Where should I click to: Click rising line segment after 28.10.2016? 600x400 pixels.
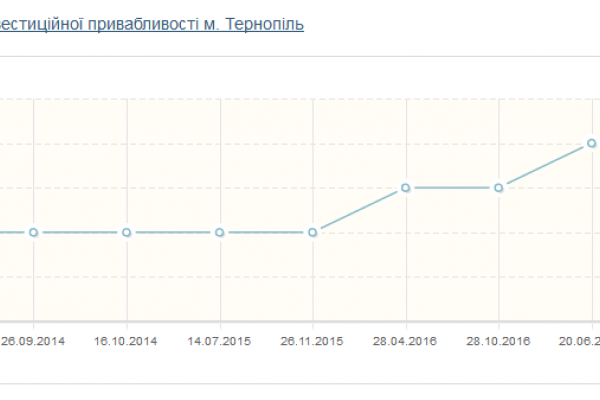pyautogui.click(x=545, y=165)
